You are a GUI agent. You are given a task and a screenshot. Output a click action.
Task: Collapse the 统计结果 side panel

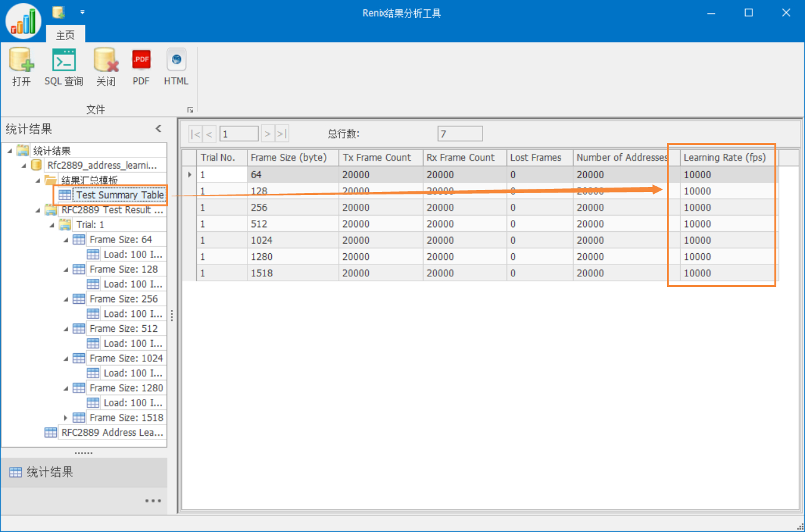pos(158,129)
